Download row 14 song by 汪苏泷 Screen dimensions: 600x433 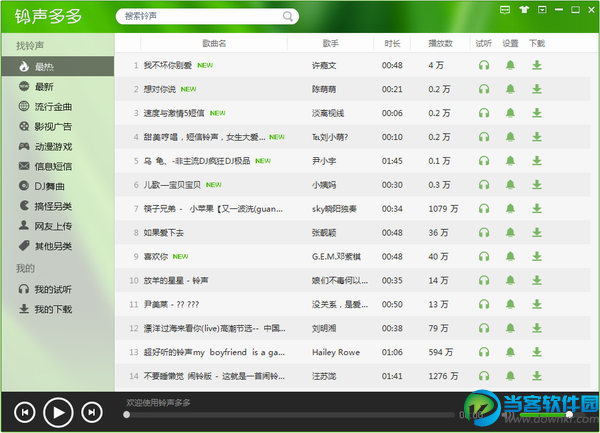(537, 376)
